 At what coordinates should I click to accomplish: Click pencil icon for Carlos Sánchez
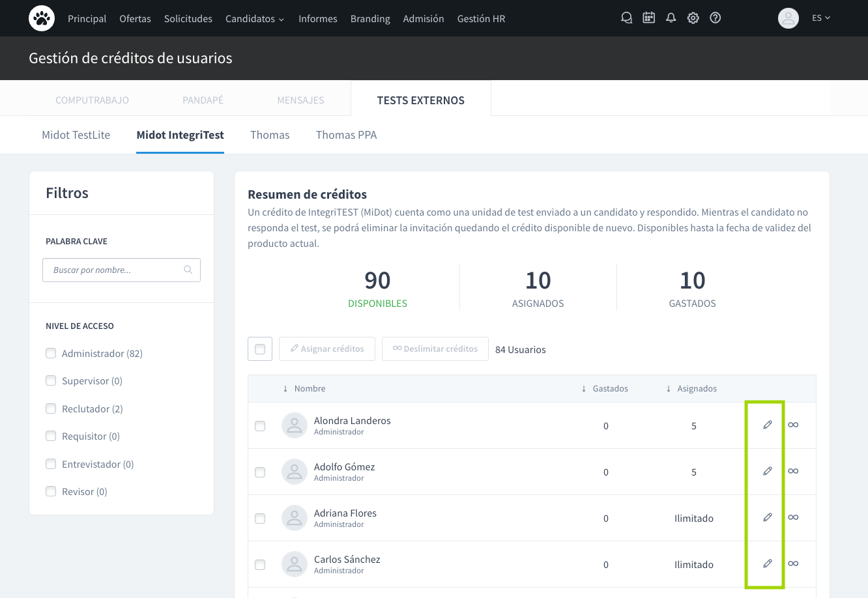coord(767,564)
